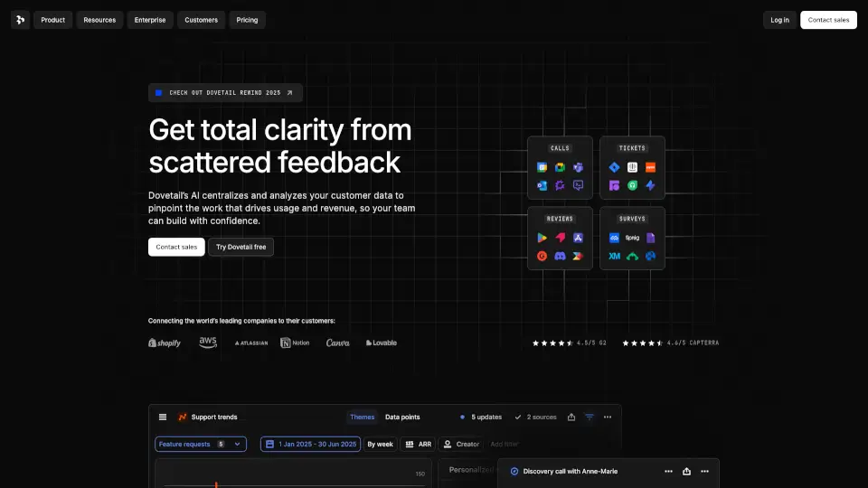Screen dimensions: 868x488
Task: Click the Dovetail logo in the navbar
Action: pyautogui.click(x=20, y=20)
